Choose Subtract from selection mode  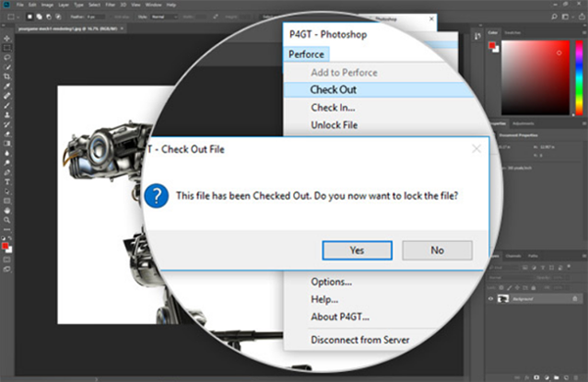49,17
